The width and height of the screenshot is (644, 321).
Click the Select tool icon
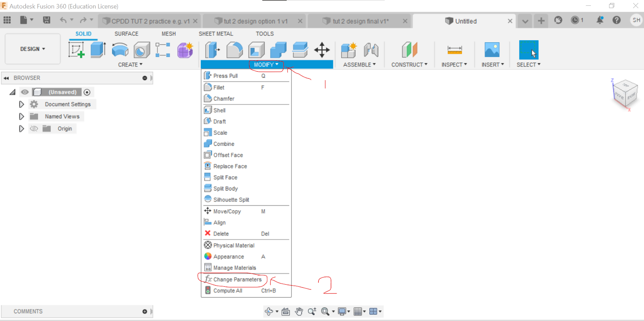coord(528,50)
